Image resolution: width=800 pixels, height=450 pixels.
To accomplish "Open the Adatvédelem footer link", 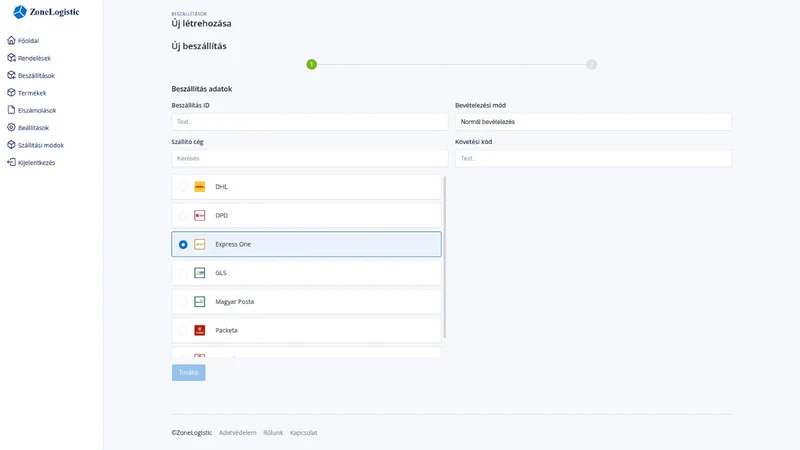I will click(x=237, y=433).
